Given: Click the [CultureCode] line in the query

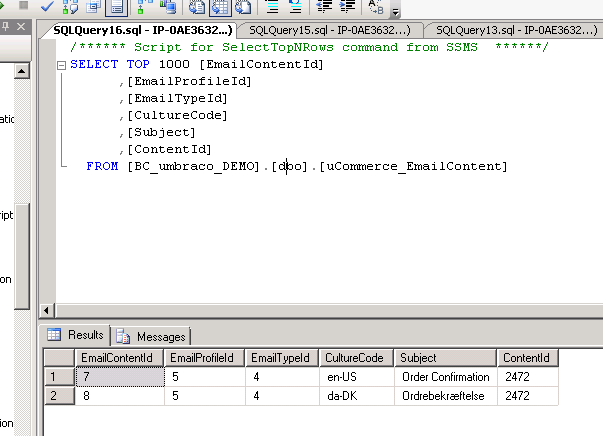Looking at the screenshot, I should 177,115.
